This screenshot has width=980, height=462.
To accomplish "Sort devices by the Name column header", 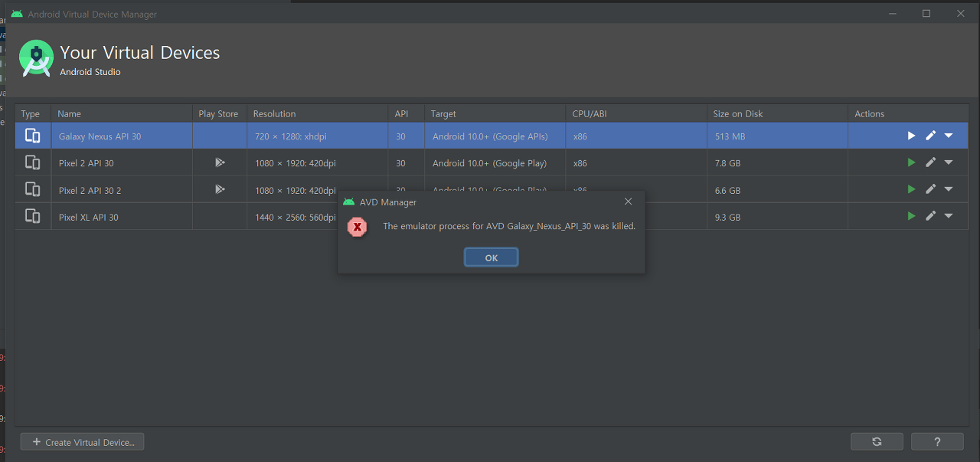I will pyautogui.click(x=122, y=113).
